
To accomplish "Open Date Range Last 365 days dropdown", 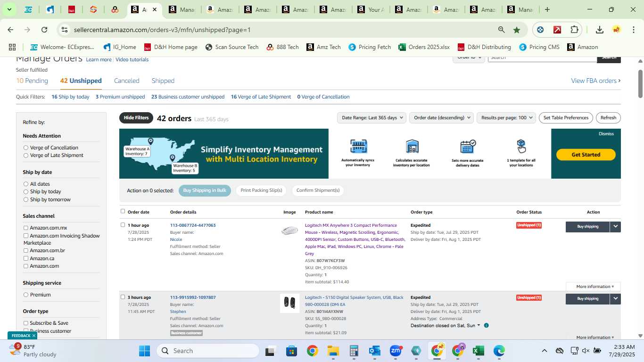I will pos(372,118).
